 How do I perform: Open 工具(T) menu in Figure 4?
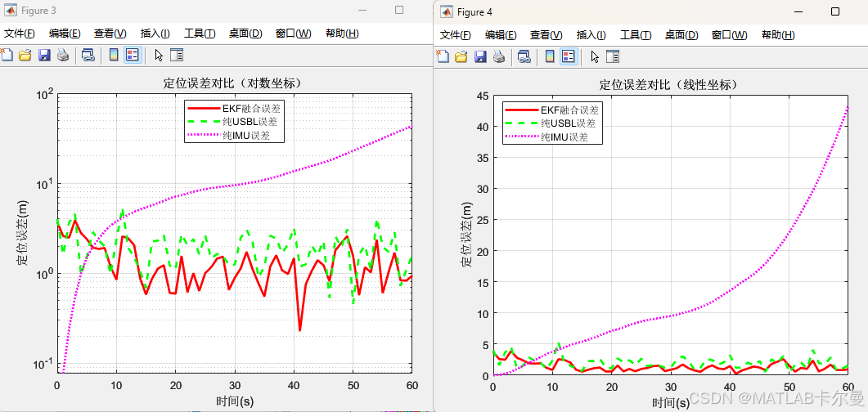coord(636,35)
